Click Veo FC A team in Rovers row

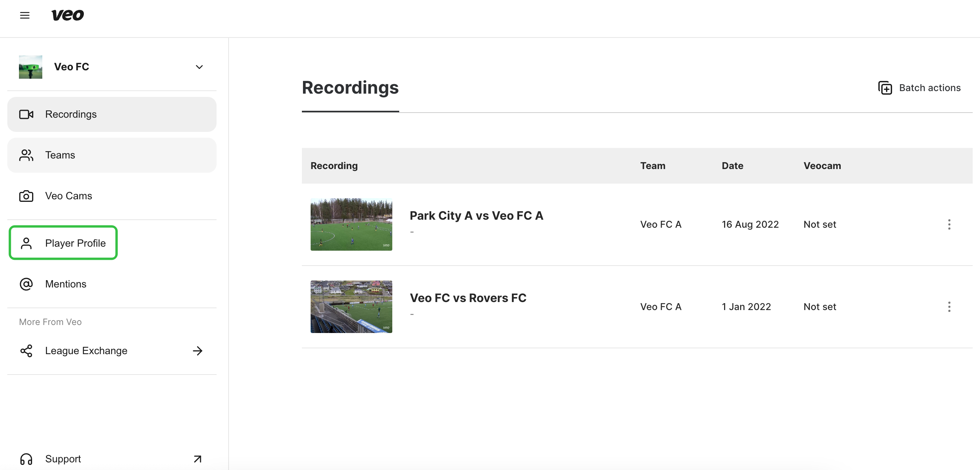point(660,307)
